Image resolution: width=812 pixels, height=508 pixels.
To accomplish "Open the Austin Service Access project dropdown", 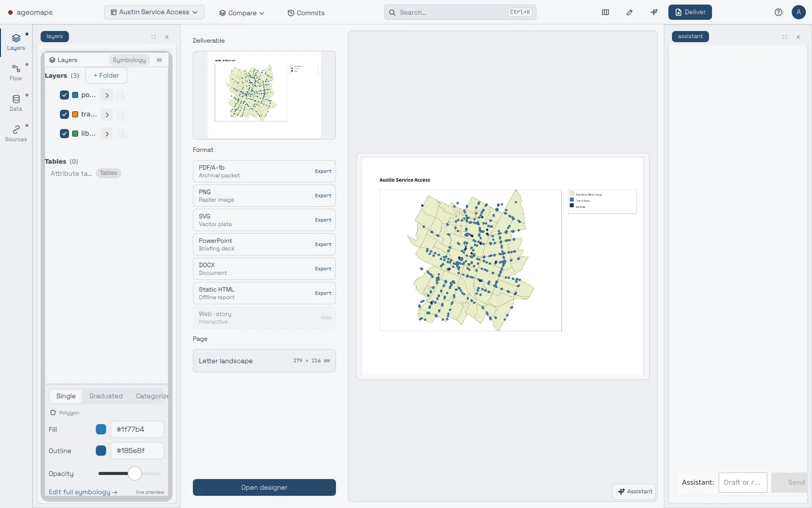I will point(154,12).
